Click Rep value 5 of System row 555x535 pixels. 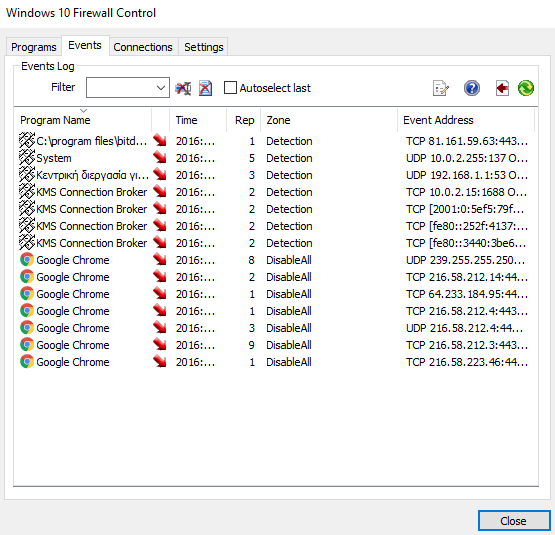[251, 158]
